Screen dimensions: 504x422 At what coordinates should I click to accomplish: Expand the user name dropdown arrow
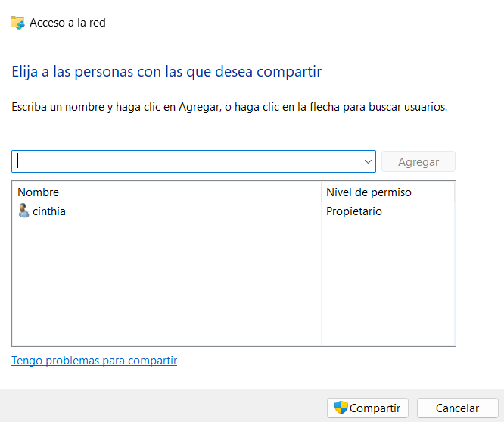[368, 161]
